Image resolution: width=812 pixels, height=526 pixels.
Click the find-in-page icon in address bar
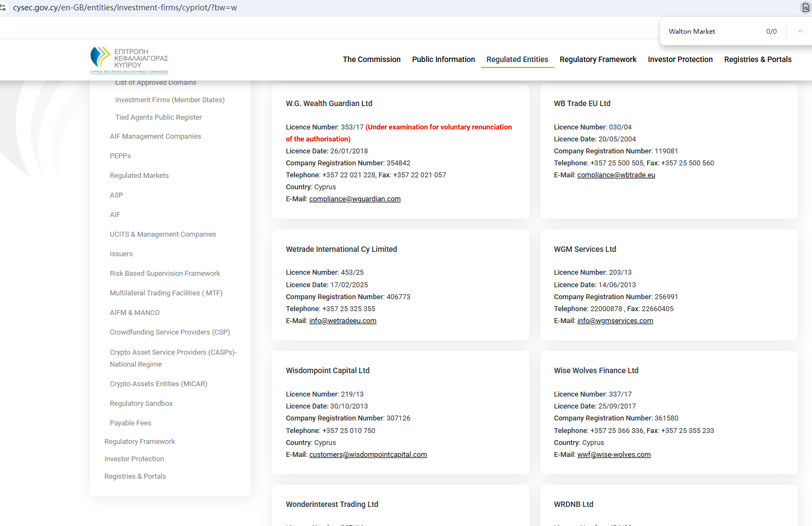tap(805, 8)
